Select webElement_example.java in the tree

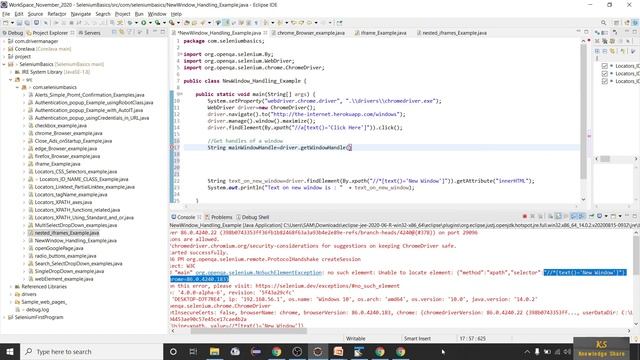click(x=64, y=279)
